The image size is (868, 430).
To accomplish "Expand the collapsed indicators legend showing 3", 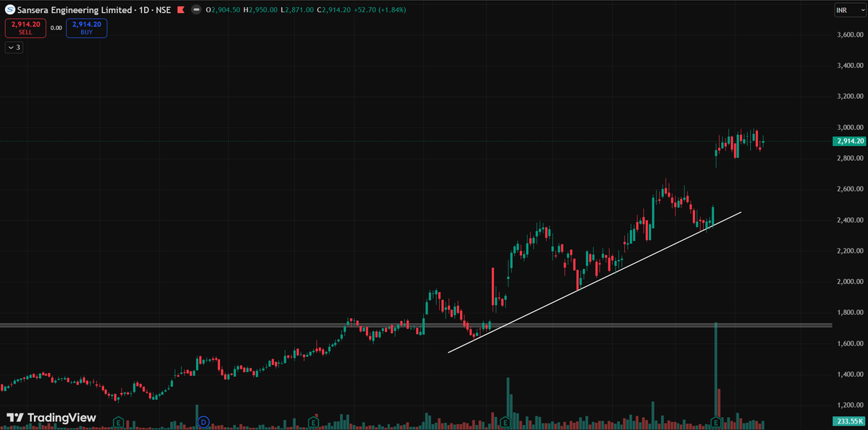I will pos(14,48).
